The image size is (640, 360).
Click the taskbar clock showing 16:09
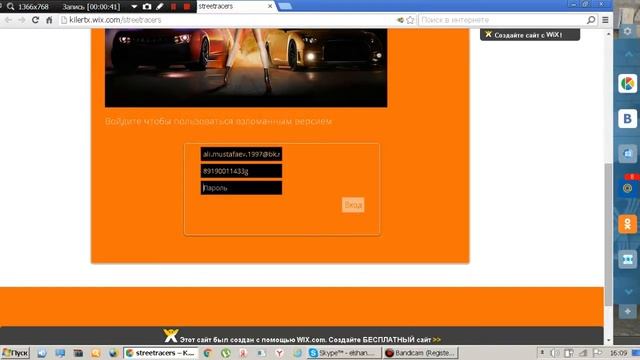(x=618, y=353)
